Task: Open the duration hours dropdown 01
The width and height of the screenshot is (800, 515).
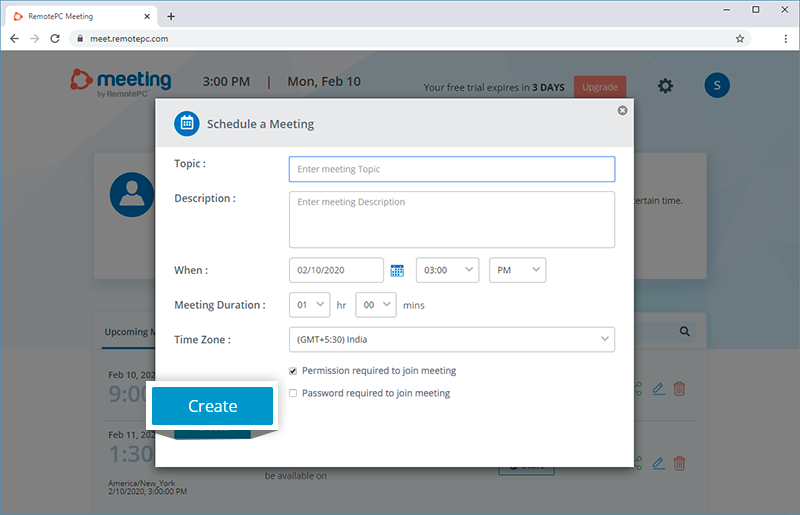Action: click(310, 305)
